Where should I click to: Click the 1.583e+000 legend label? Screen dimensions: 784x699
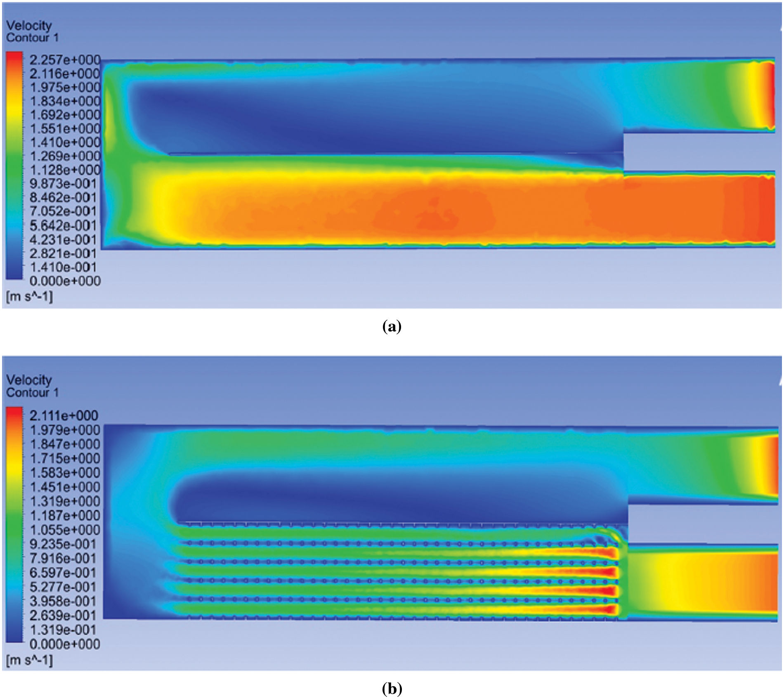(64, 472)
